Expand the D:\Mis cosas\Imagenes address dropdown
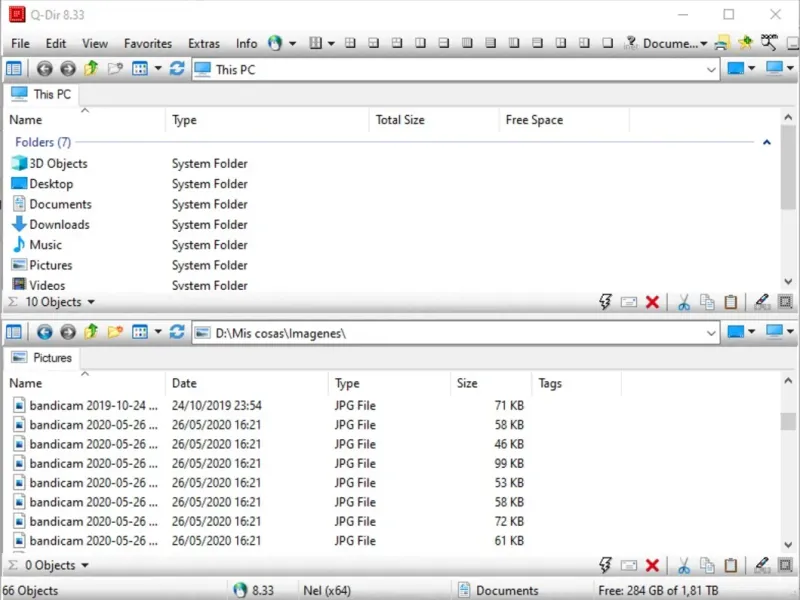This screenshot has height=600, width=800. click(x=711, y=333)
